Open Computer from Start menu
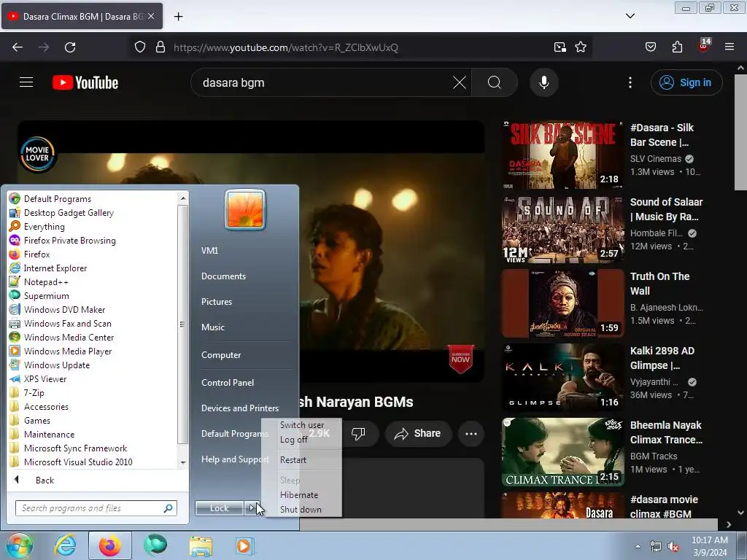This screenshot has height=560, width=747. pos(221,355)
